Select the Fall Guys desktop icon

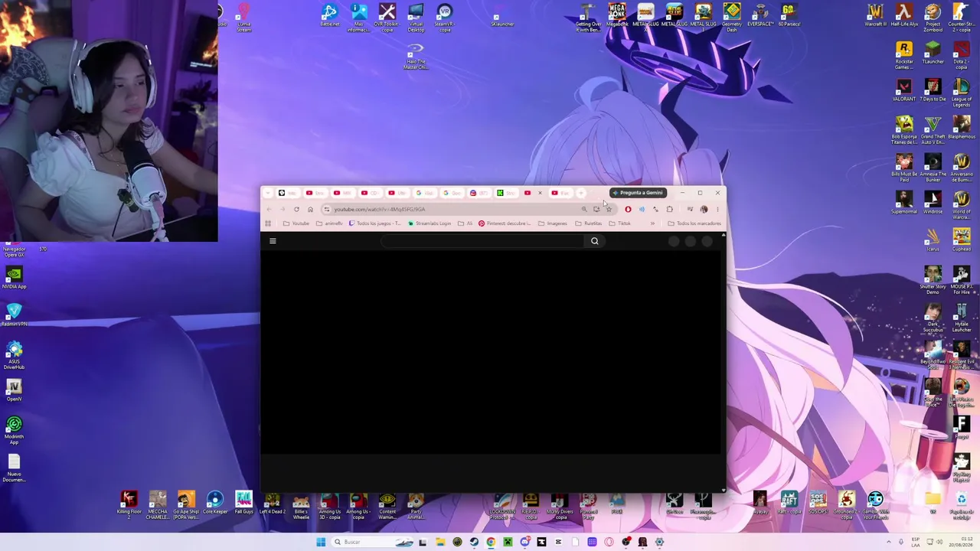pyautogui.click(x=243, y=503)
